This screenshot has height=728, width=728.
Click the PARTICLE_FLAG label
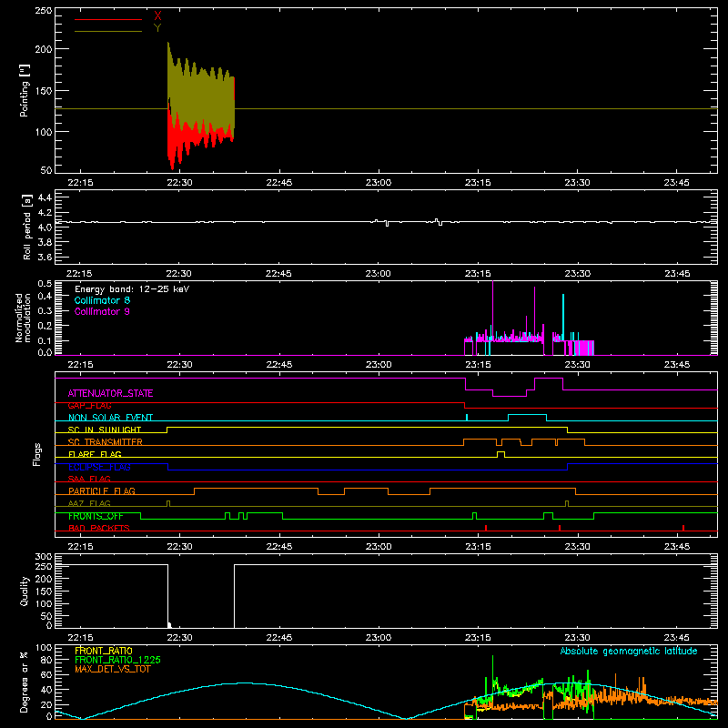click(x=102, y=490)
